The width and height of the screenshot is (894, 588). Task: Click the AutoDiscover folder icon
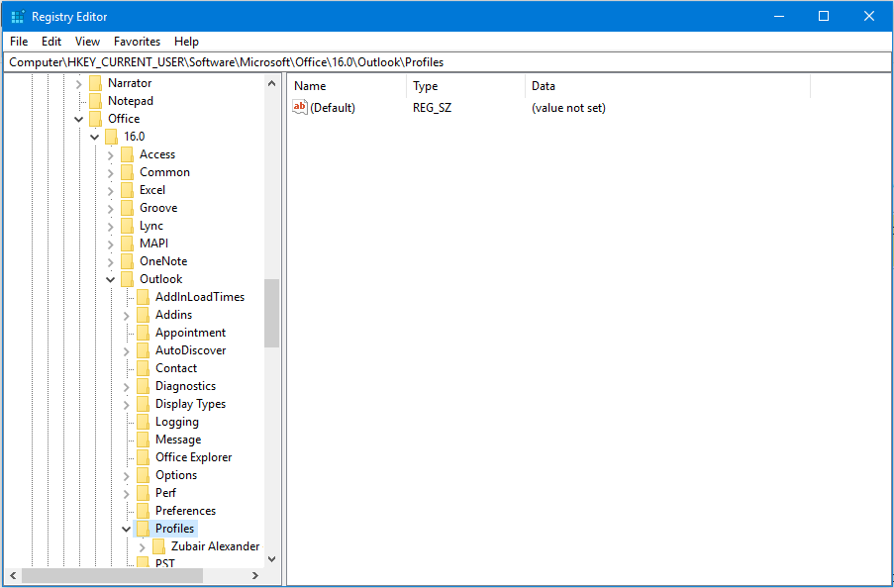144,350
